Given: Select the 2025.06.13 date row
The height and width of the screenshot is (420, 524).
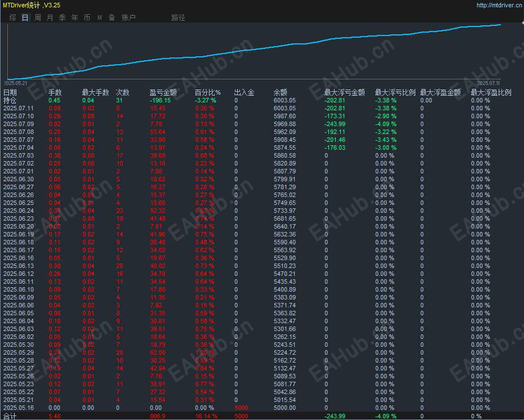Looking at the screenshot, I should [x=19, y=266].
